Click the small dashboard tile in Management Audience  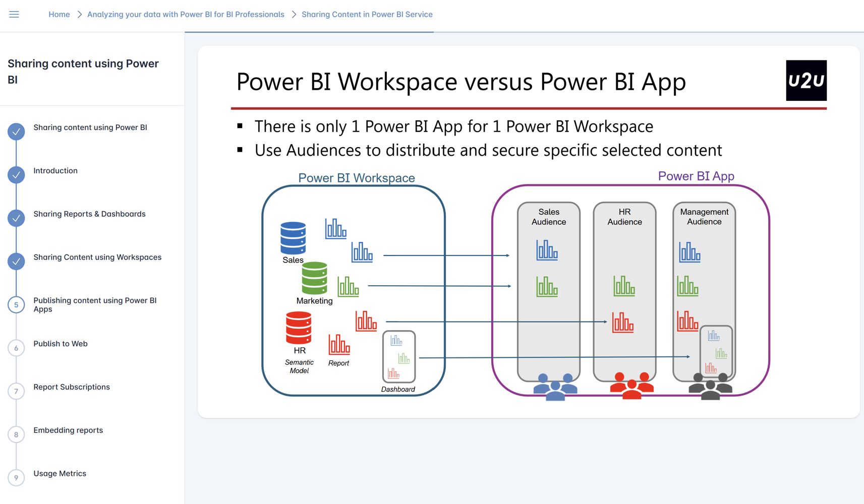(716, 352)
